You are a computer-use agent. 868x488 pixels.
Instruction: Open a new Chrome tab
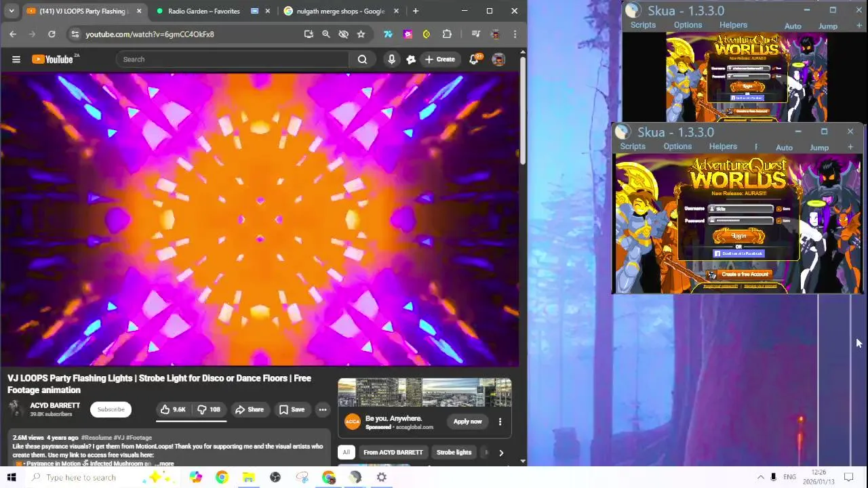pos(416,11)
